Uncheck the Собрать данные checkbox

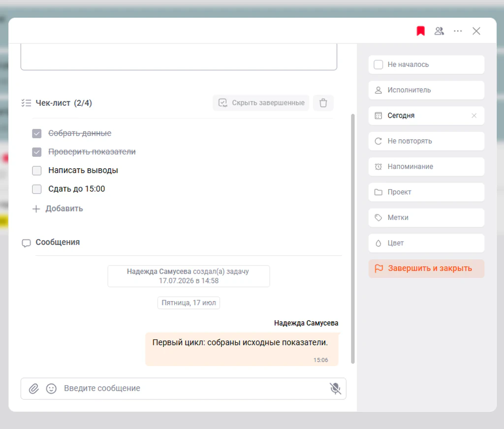point(36,133)
